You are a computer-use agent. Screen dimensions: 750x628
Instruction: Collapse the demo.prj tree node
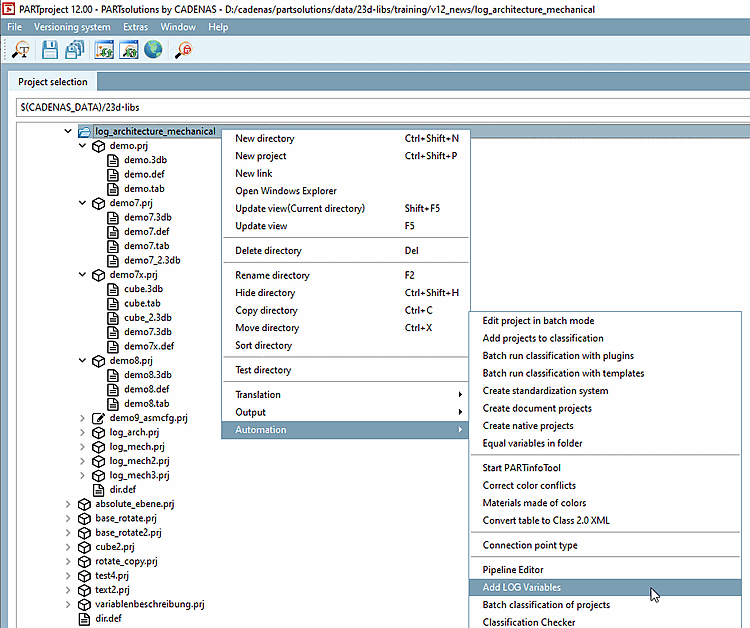(x=83, y=146)
